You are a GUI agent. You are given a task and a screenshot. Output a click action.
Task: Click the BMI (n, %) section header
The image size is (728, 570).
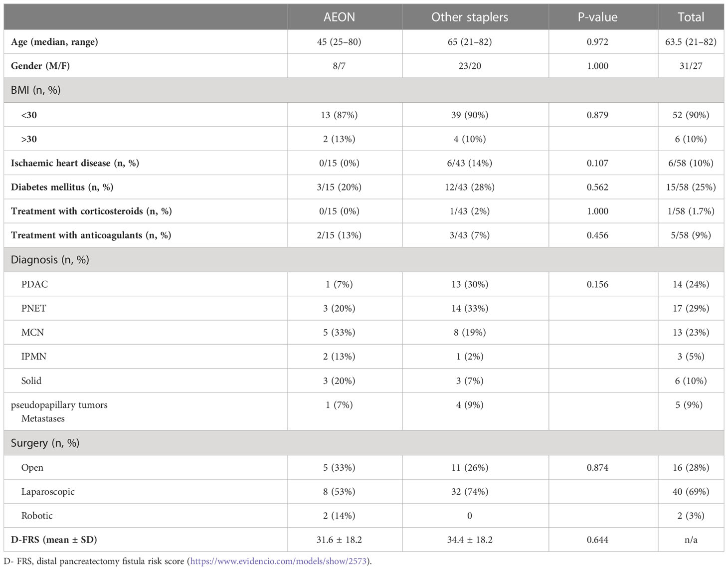(36, 90)
